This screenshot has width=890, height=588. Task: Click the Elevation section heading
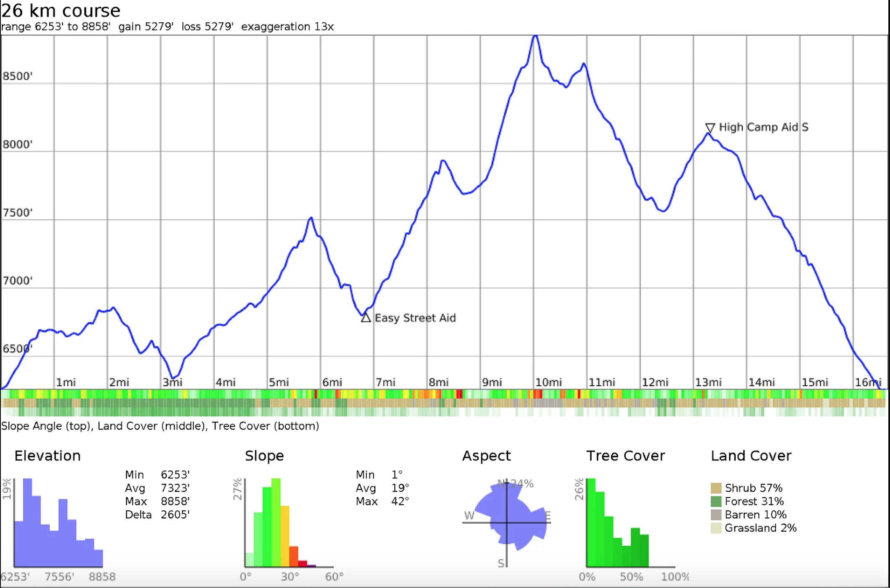coord(47,456)
